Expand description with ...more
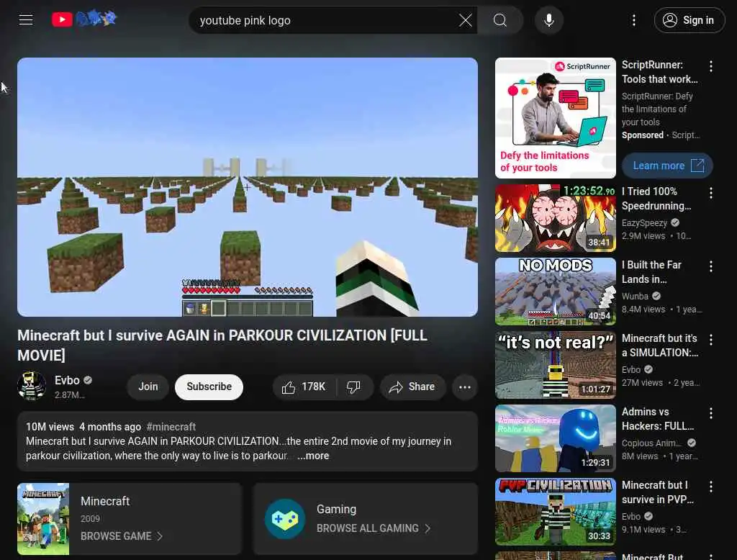 tap(313, 456)
